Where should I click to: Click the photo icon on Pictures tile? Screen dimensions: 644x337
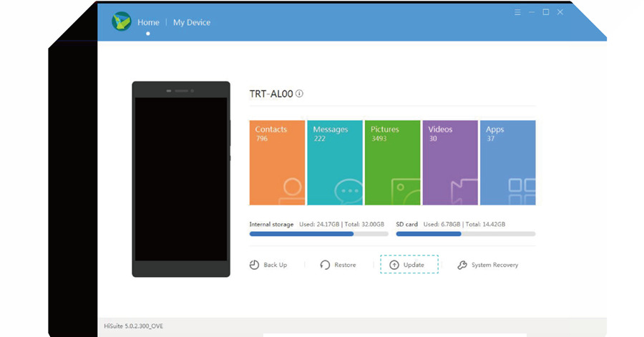pos(406,191)
